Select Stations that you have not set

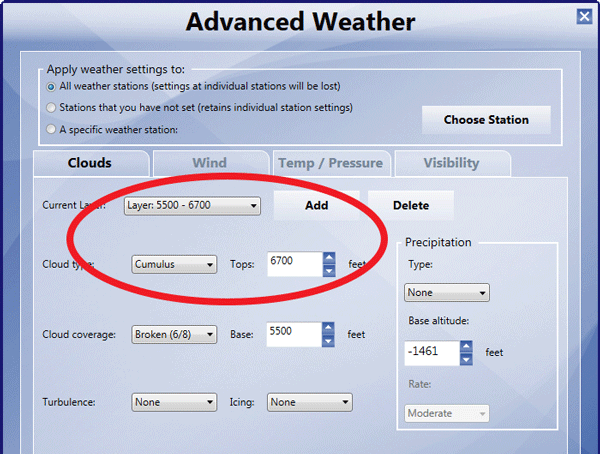[x=51, y=108]
